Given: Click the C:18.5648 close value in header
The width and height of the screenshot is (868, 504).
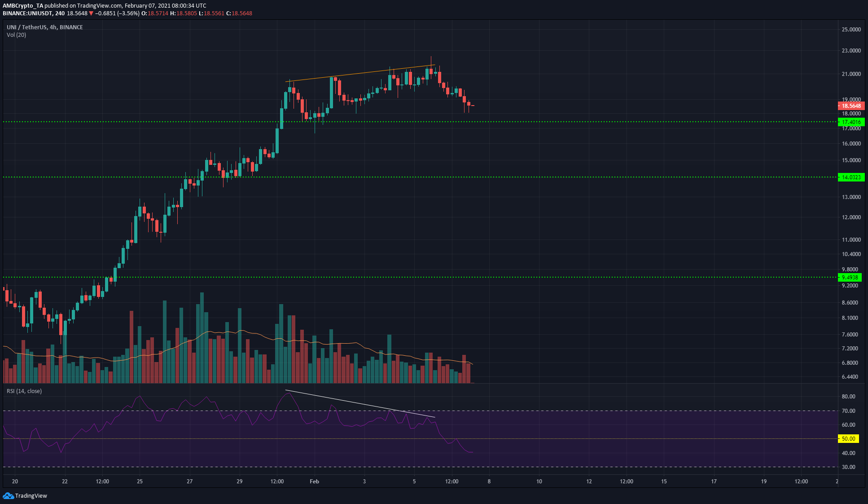Looking at the screenshot, I should [239, 13].
